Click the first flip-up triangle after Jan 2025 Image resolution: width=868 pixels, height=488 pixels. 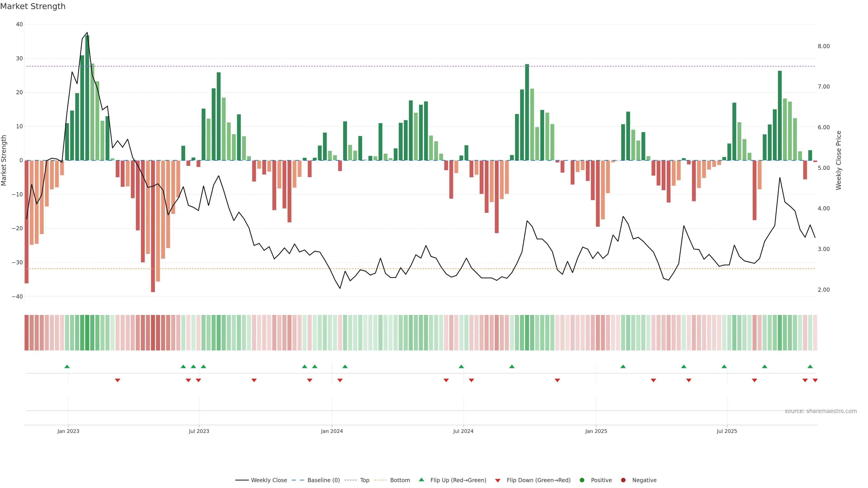(623, 366)
